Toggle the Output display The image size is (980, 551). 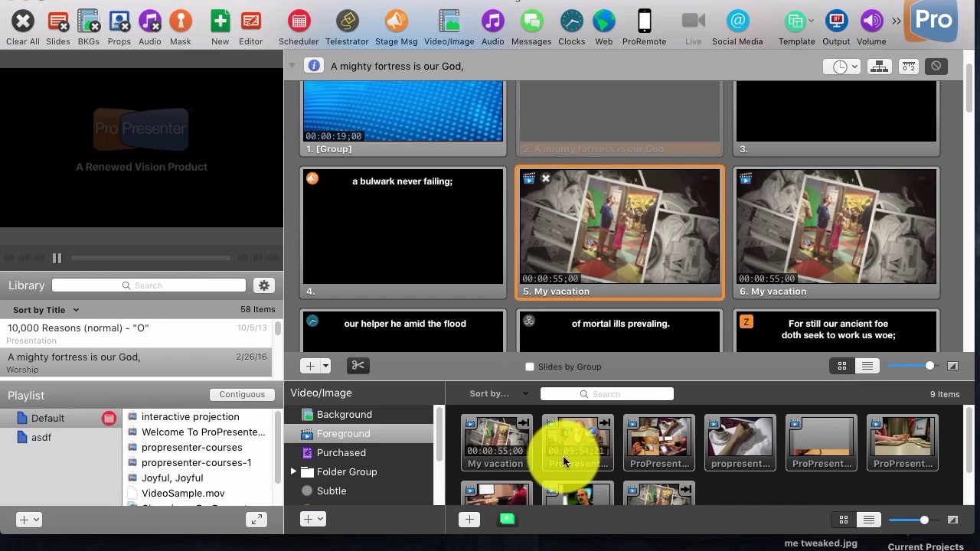[x=836, y=28]
